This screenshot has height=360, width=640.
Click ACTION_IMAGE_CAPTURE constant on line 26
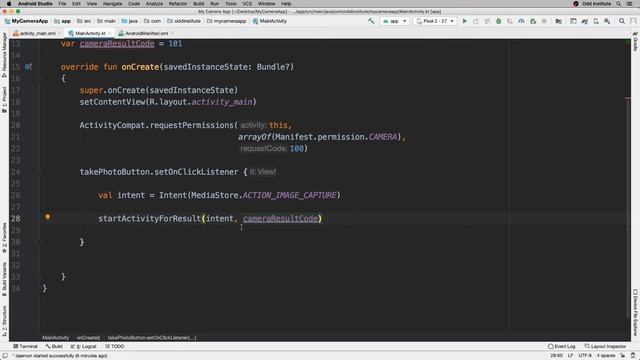click(x=289, y=195)
